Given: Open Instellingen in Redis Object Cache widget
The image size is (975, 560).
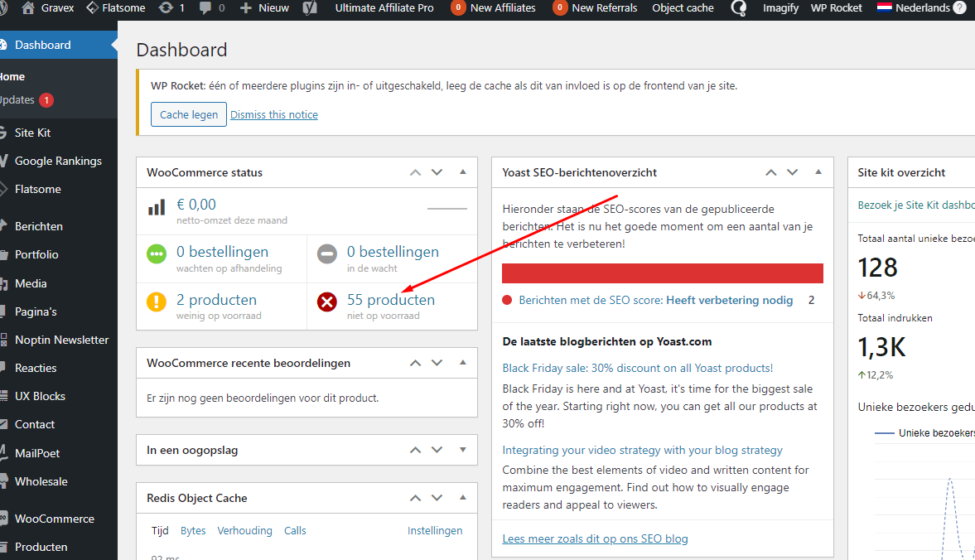Looking at the screenshot, I should (x=435, y=531).
